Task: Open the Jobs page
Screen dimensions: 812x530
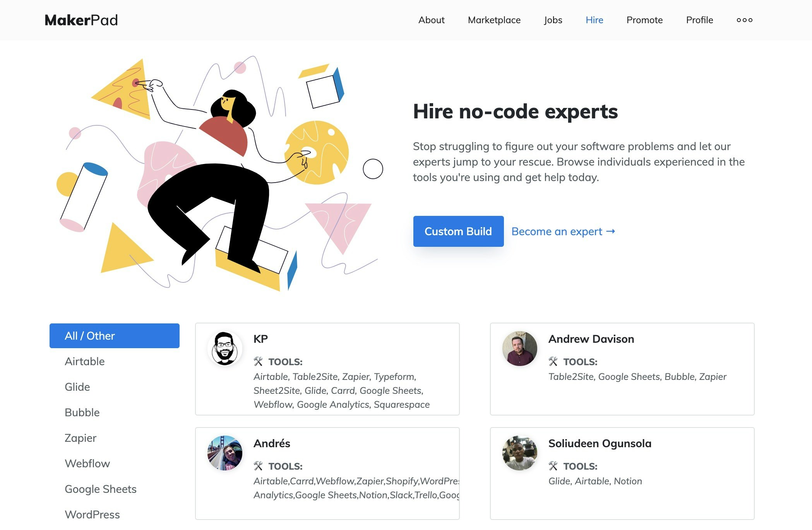Action: [x=553, y=20]
